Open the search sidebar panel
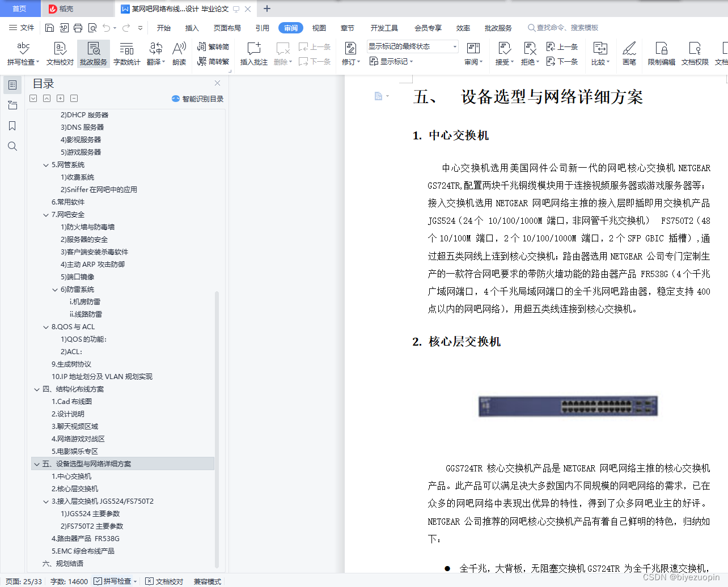 pos(12,146)
